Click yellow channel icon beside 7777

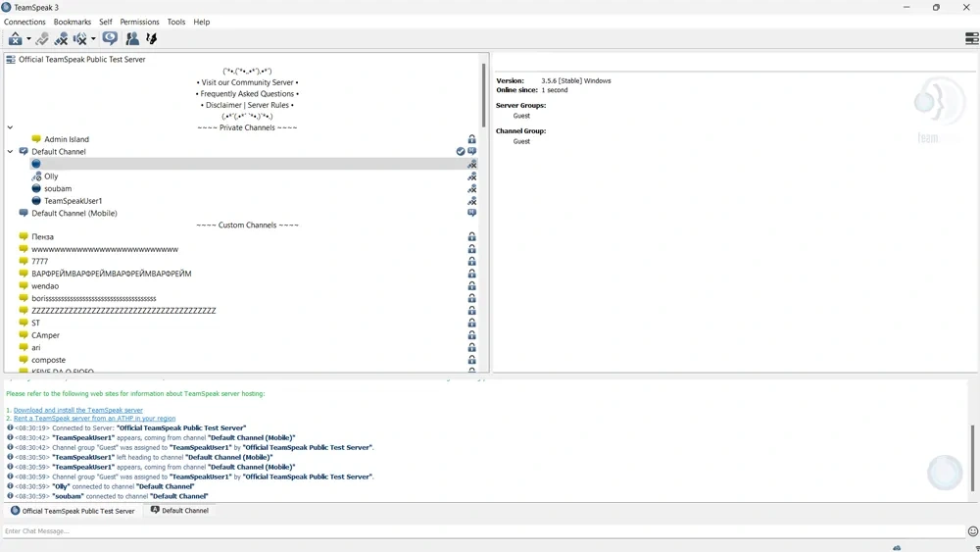pyautogui.click(x=24, y=261)
